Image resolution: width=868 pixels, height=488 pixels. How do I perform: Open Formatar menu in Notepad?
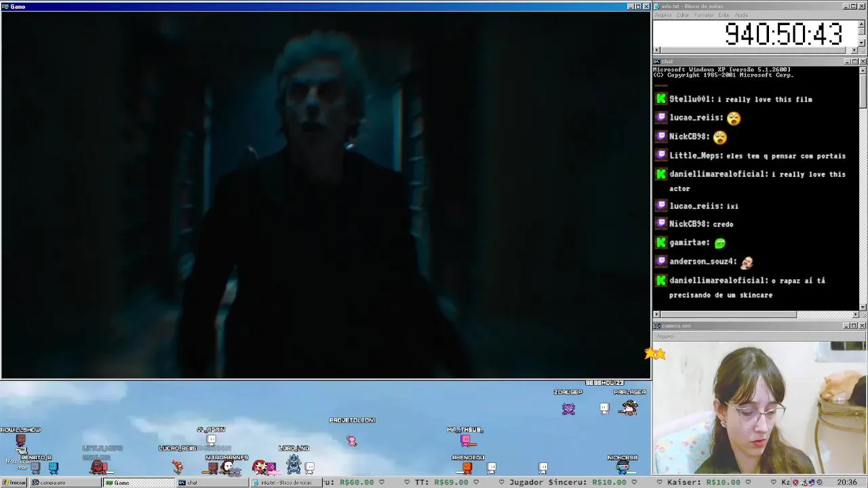click(704, 15)
